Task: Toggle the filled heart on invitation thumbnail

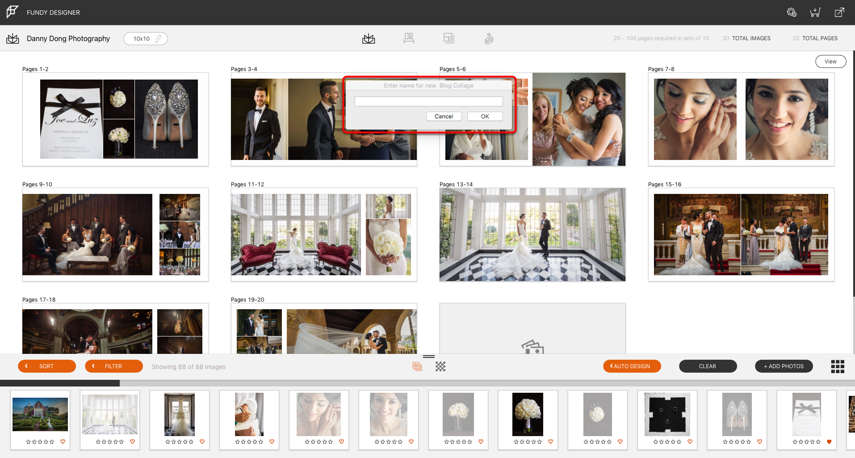Action: click(829, 442)
